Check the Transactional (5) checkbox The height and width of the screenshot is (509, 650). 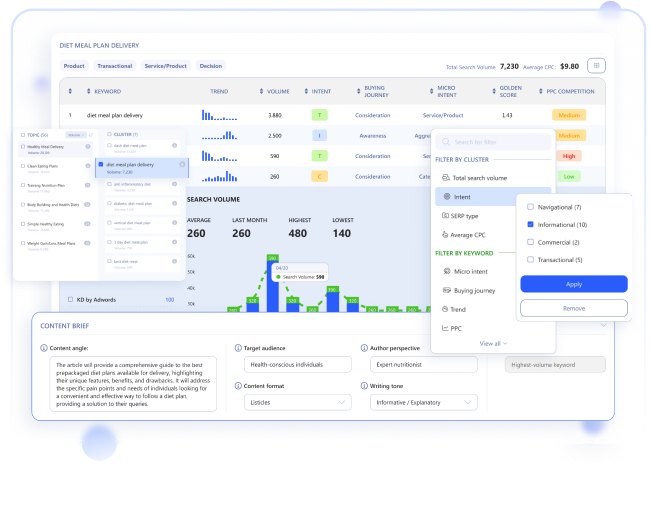point(530,259)
